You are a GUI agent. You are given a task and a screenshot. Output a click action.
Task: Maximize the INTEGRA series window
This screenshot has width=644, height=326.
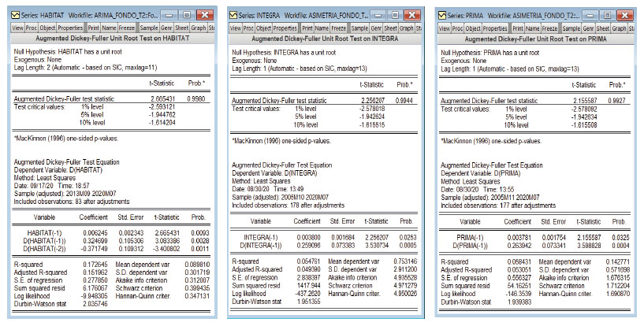395,15
